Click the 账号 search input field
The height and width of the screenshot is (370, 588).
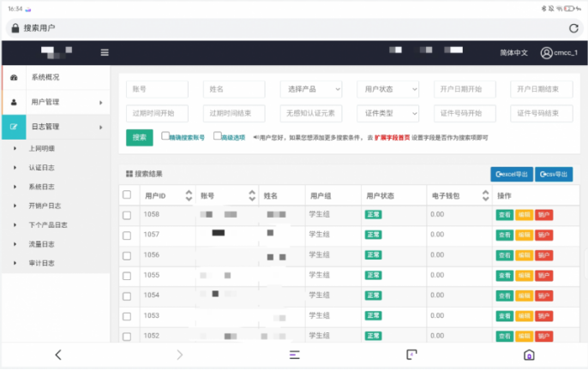click(157, 89)
